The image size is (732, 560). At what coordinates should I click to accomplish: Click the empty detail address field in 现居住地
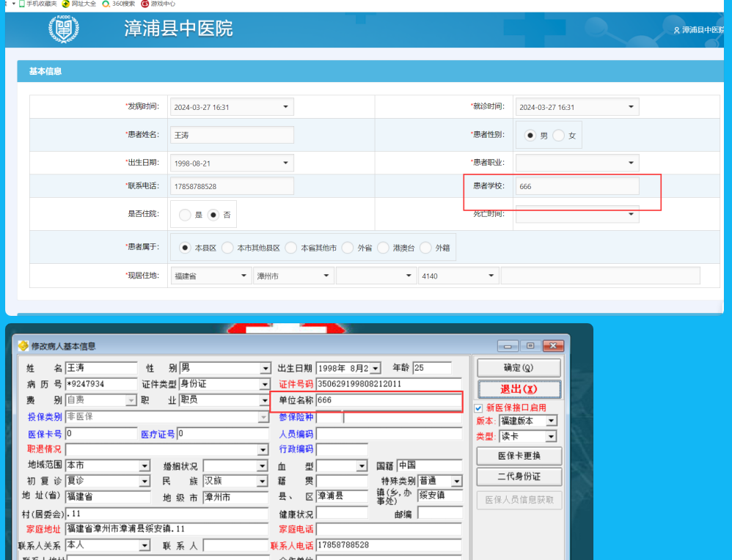point(601,276)
